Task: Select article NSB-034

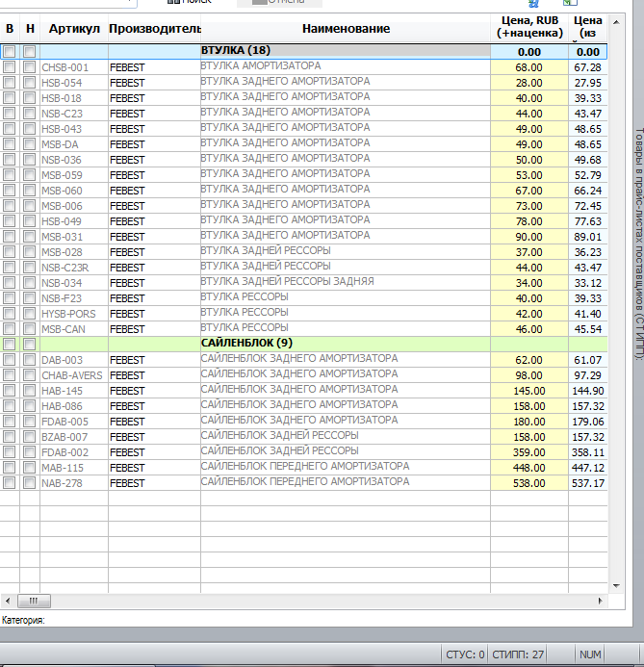Action: 62,283
